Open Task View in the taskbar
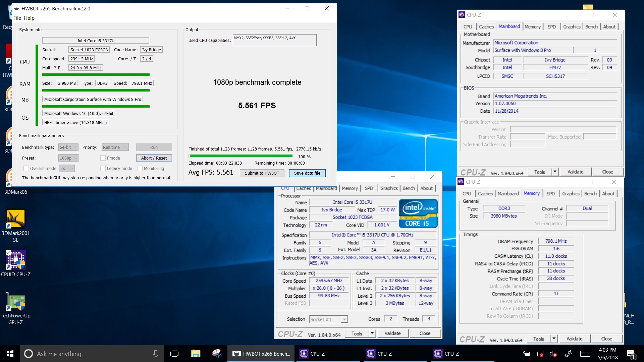This screenshot has height=362, width=644. point(174,354)
